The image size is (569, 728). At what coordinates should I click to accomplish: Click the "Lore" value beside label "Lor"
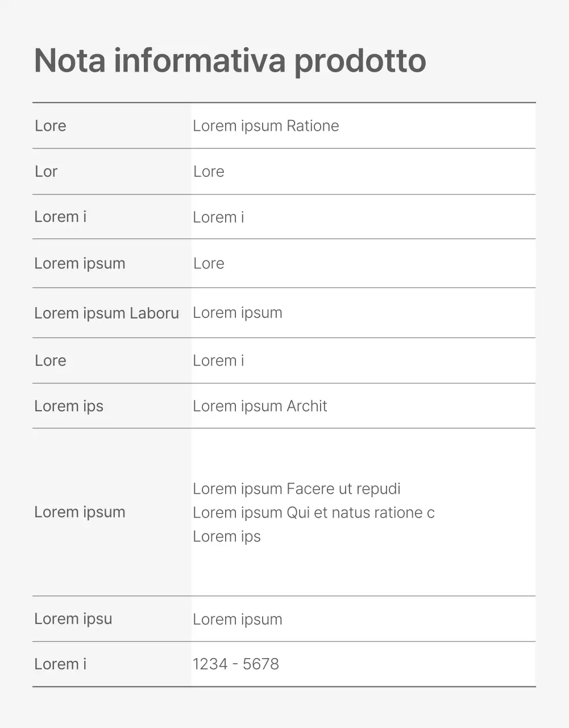point(209,171)
